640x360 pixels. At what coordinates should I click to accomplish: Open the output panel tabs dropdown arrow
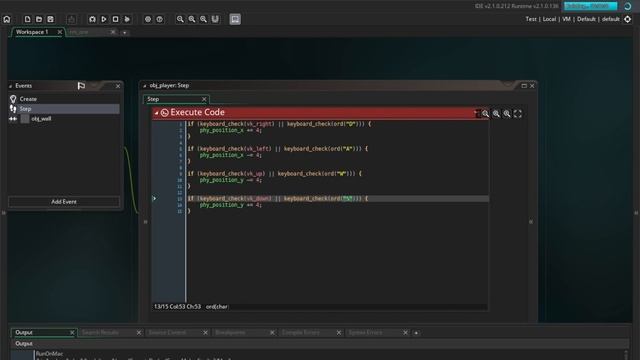pyautogui.click(x=416, y=333)
